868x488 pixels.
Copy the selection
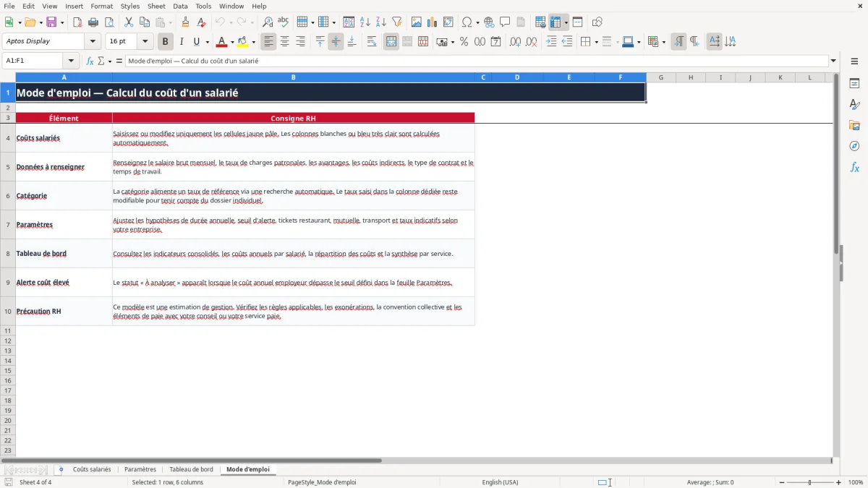144,22
